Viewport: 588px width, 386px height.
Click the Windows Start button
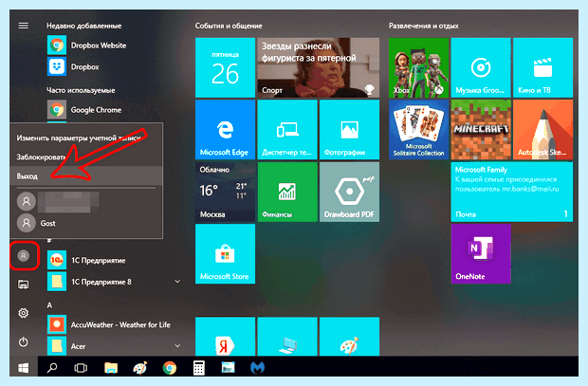pos(24,368)
